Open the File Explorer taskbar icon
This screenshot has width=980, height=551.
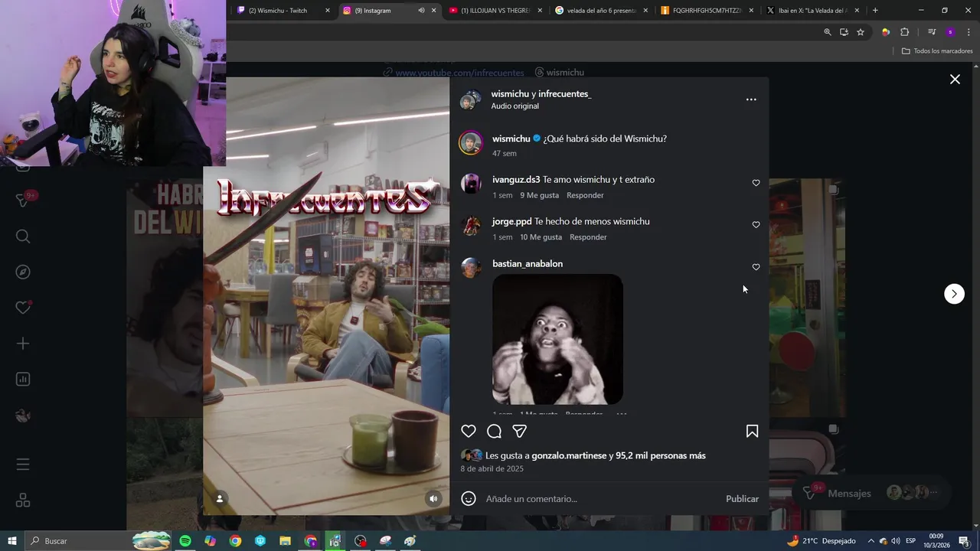click(285, 541)
